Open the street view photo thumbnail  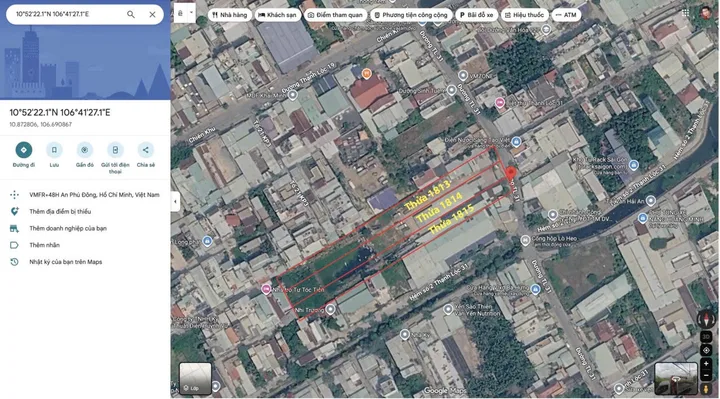coord(675,378)
